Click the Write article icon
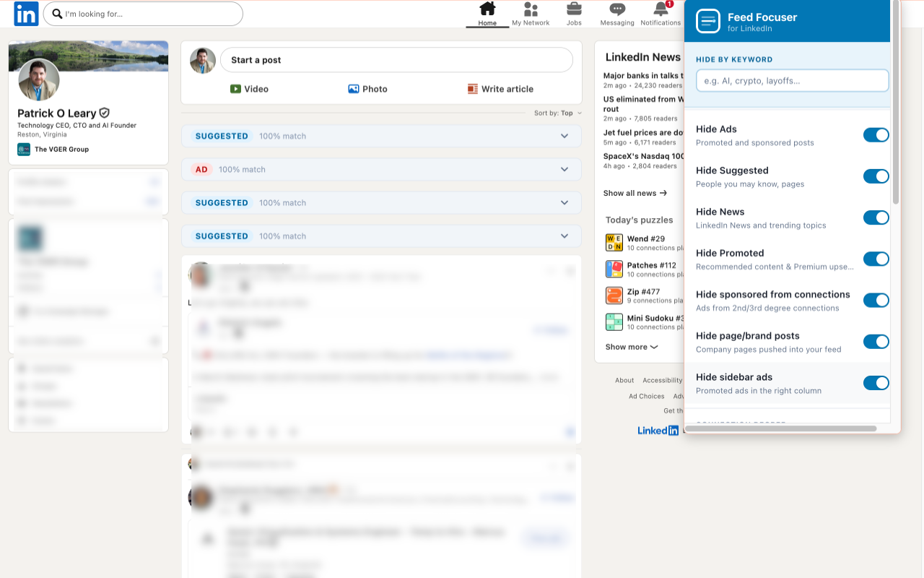The height and width of the screenshot is (578, 924). pos(473,89)
